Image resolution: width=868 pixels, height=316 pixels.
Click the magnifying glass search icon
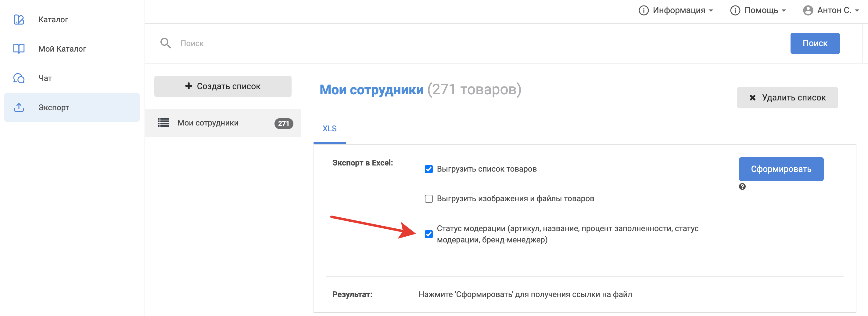(165, 43)
